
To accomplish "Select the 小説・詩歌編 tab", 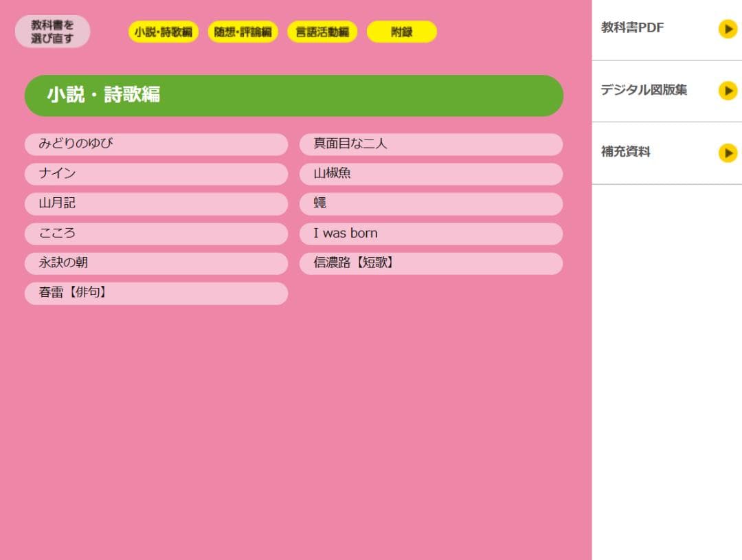I will pyautogui.click(x=163, y=31).
